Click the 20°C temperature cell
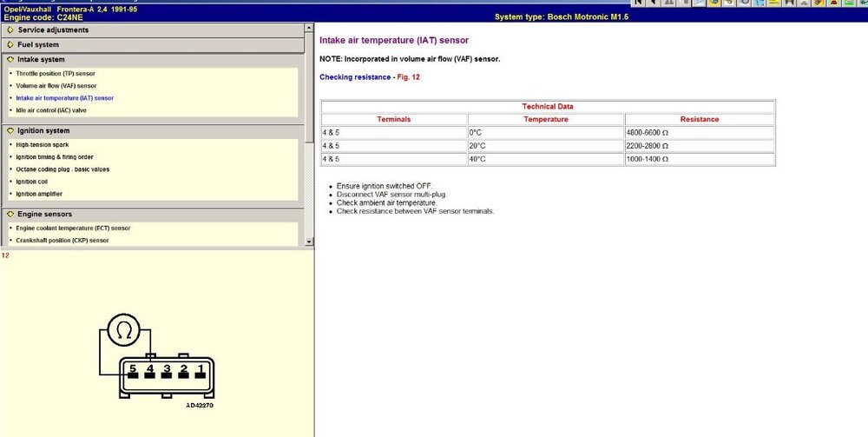 [x=546, y=146]
